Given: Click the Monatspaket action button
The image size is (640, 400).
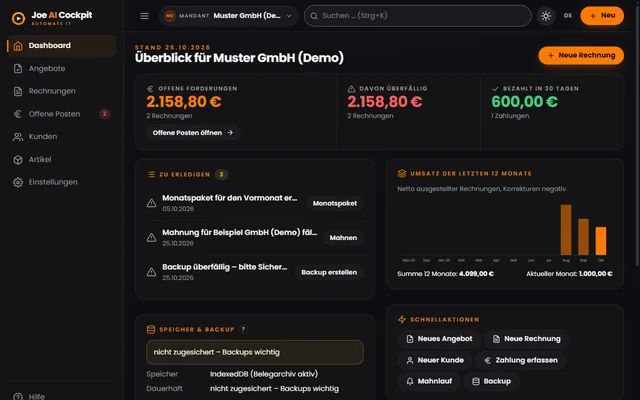Looking at the screenshot, I should 335,203.
